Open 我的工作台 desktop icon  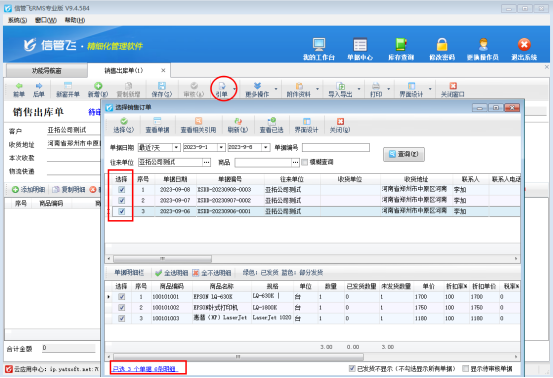click(319, 45)
